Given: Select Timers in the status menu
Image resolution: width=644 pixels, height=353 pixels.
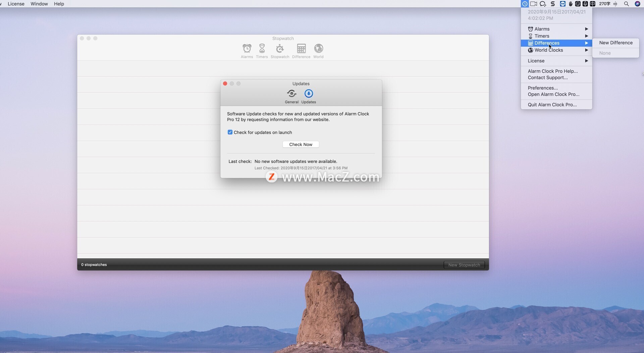Looking at the screenshot, I should tap(556, 36).
